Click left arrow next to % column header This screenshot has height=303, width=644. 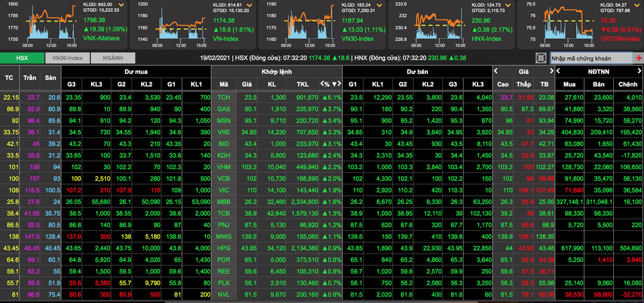[322, 84]
